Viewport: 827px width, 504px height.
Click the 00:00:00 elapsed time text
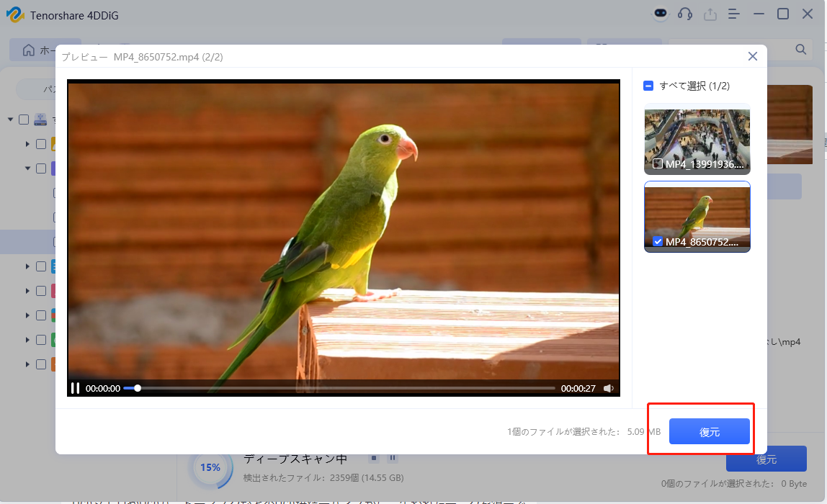tap(103, 389)
